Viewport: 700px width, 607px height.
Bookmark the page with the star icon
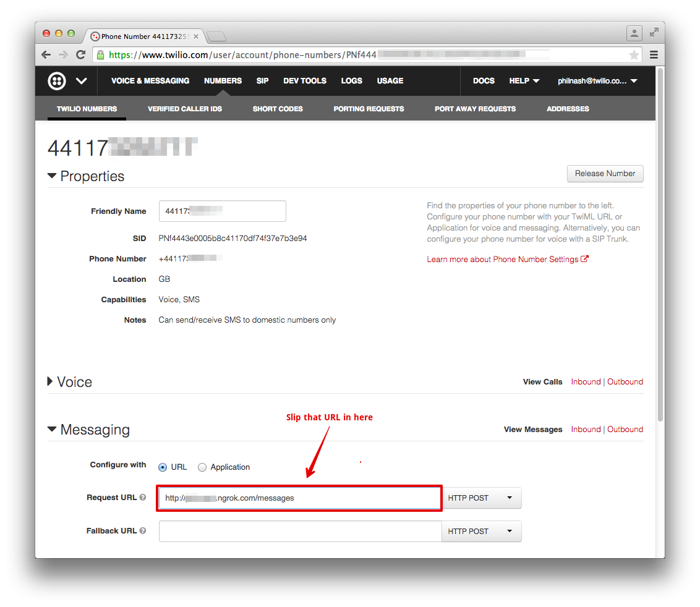coord(633,55)
